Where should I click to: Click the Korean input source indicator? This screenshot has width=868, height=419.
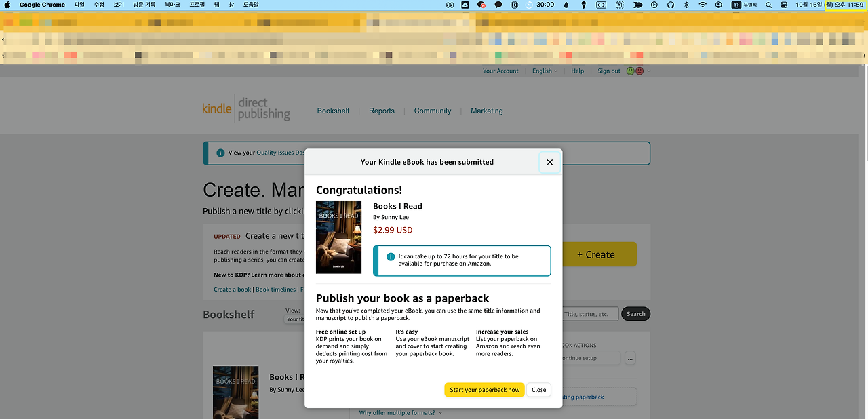coord(745,5)
